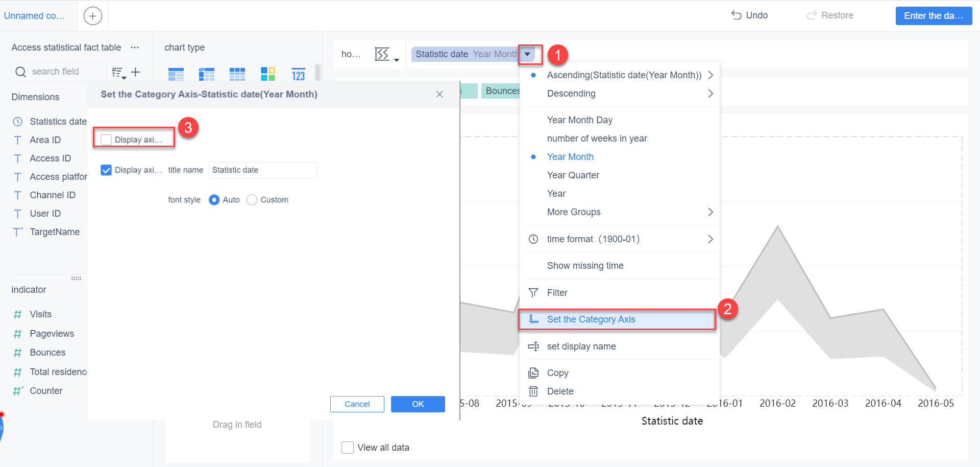Click the add new component plus icon
The height and width of the screenshot is (467, 980).
[92, 16]
